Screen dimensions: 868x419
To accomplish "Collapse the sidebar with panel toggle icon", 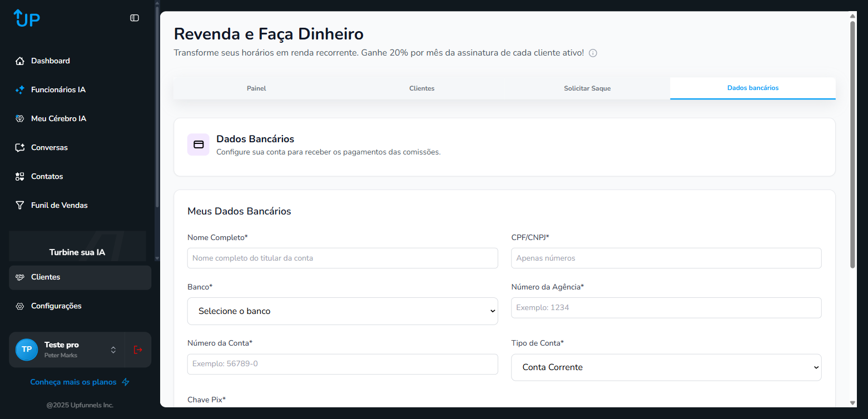I will (x=135, y=18).
